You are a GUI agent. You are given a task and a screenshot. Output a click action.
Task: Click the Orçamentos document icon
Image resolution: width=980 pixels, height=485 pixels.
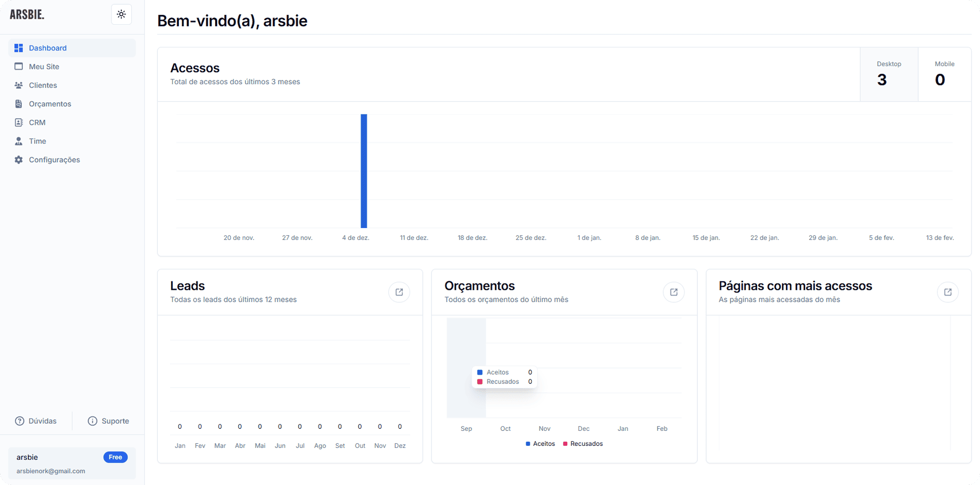click(19, 104)
